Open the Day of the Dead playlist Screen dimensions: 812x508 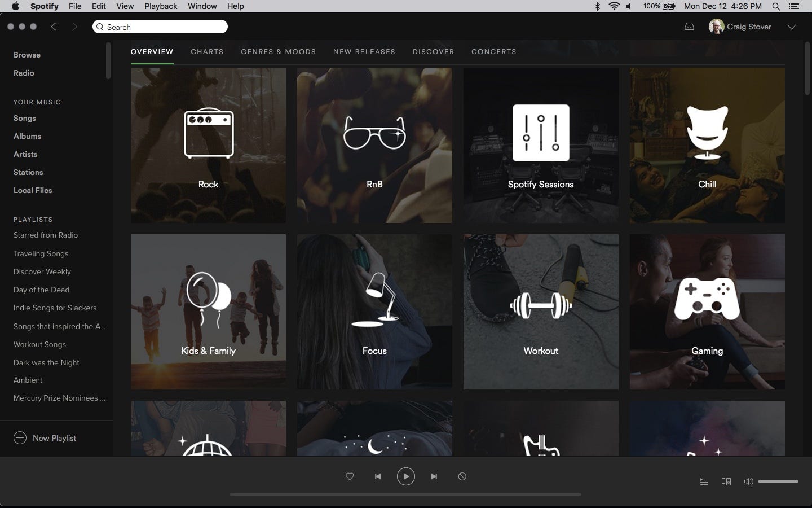click(x=41, y=290)
